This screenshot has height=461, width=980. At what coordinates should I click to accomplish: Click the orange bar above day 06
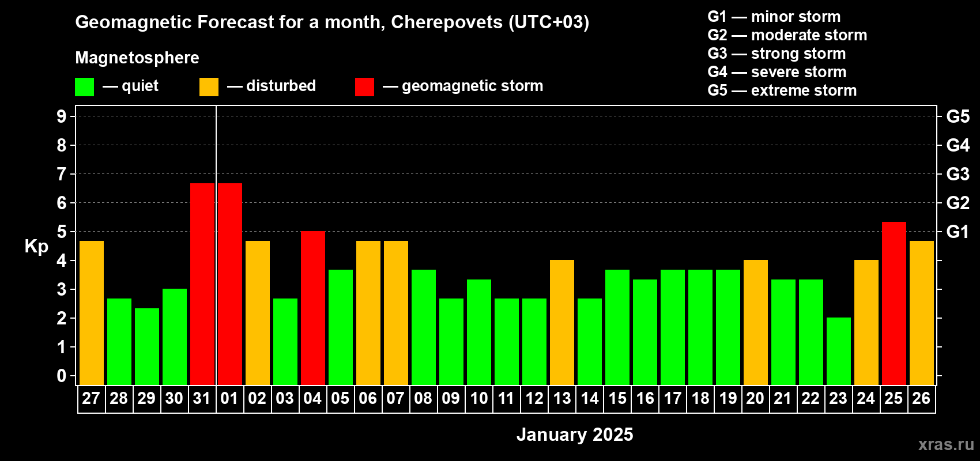[368, 313]
